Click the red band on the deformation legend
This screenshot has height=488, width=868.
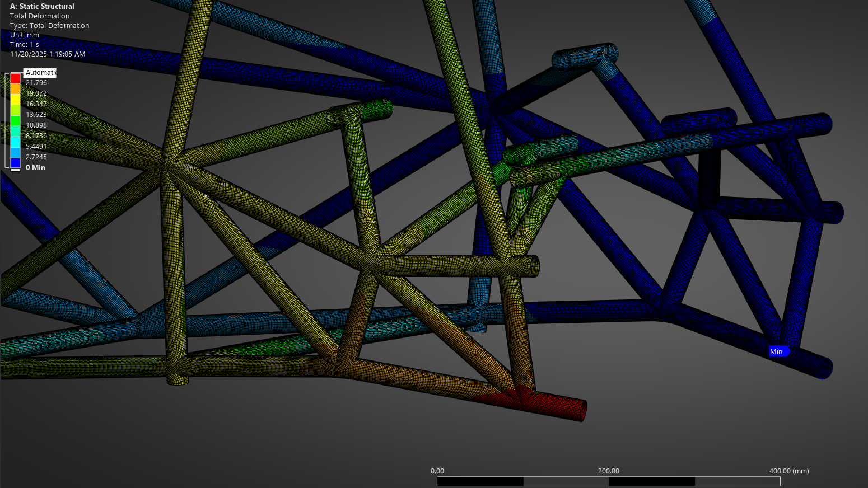[x=15, y=79]
